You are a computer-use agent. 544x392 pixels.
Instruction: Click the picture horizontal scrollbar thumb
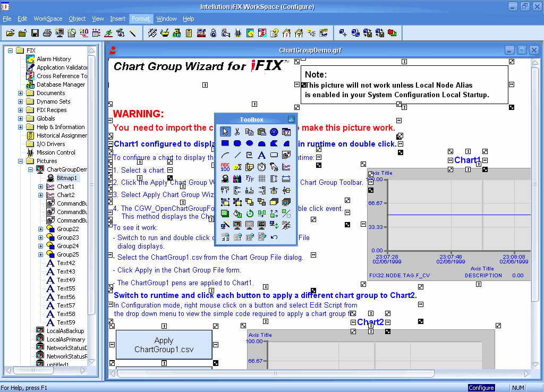(x=276, y=373)
